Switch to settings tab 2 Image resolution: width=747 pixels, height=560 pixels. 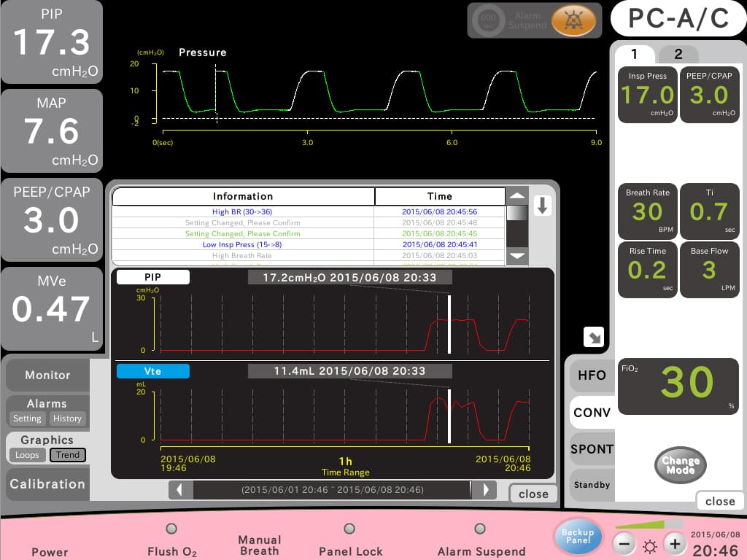[x=678, y=54]
